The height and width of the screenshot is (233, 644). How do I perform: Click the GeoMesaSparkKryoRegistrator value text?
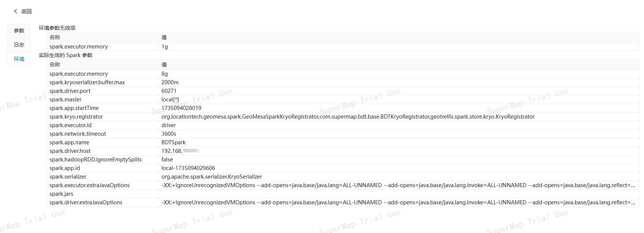click(x=348, y=117)
